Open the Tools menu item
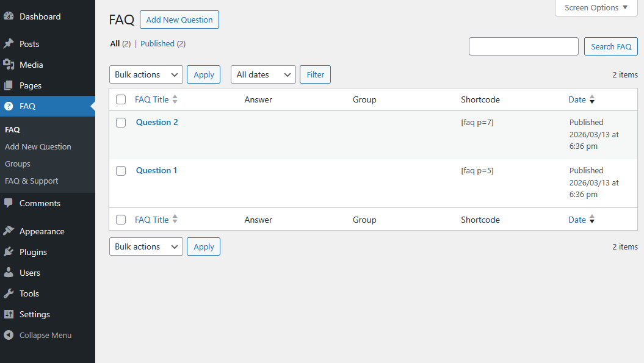The width and height of the screenshot is (644, 363). [x=48, y=293]
